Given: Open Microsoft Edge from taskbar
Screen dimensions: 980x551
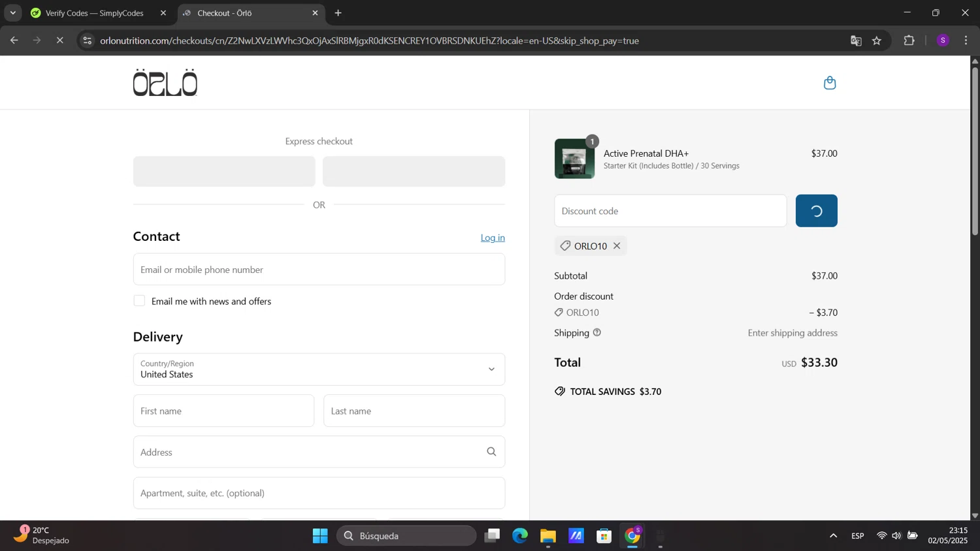Looking at the screenshot, I should [x=520, y=536].
